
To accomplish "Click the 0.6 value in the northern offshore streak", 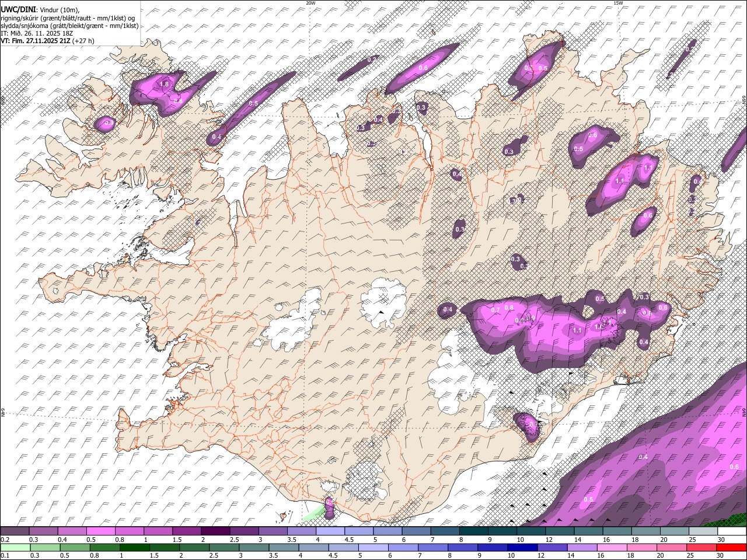I will coord(423,68).
